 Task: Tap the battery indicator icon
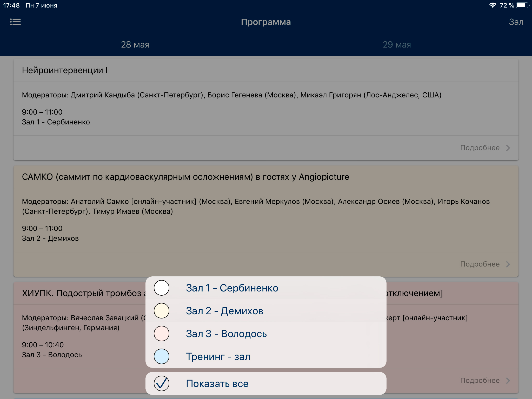tap(522, 5)
